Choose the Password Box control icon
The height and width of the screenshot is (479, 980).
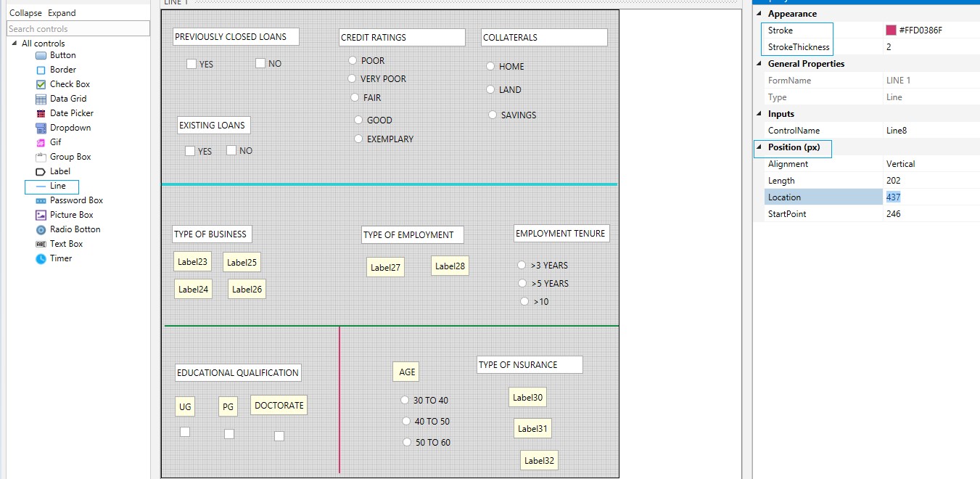[41, 200]
